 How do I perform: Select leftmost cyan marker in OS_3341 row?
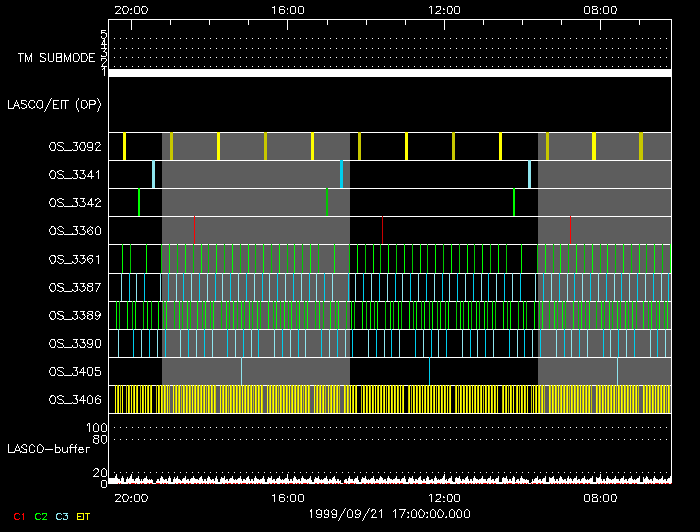tap(153, 173)
